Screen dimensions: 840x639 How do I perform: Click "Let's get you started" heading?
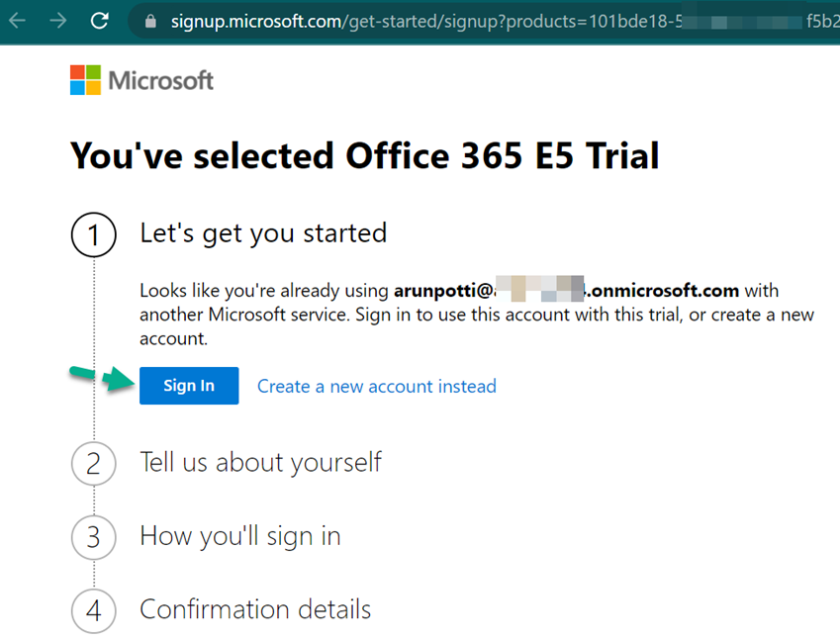[x=263, y=233]
